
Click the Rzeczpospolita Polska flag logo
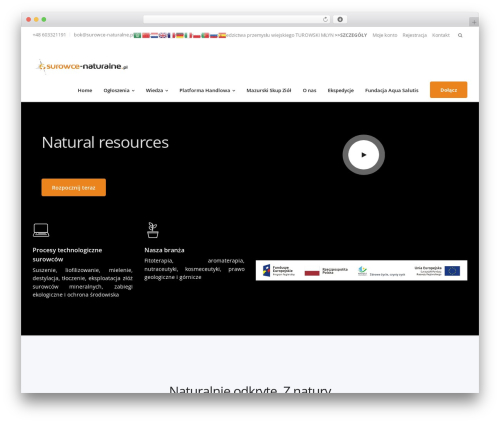click(x=326, y=271)
